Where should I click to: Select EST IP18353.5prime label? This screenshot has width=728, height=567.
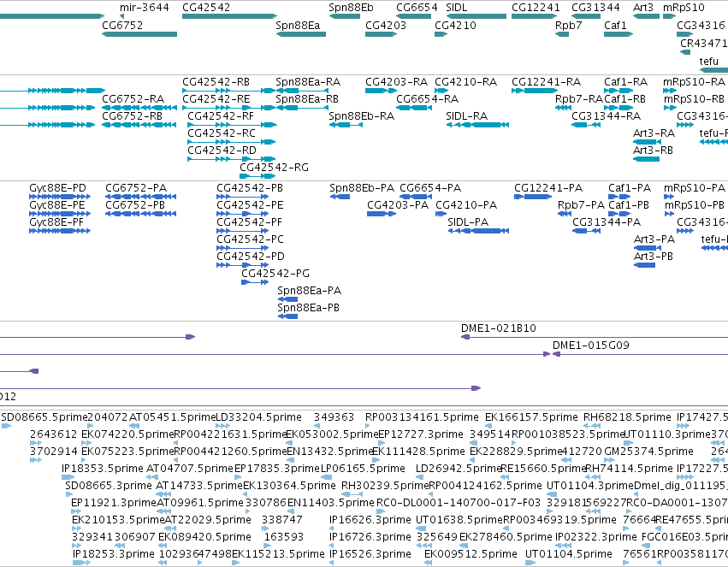pos(102,469)
